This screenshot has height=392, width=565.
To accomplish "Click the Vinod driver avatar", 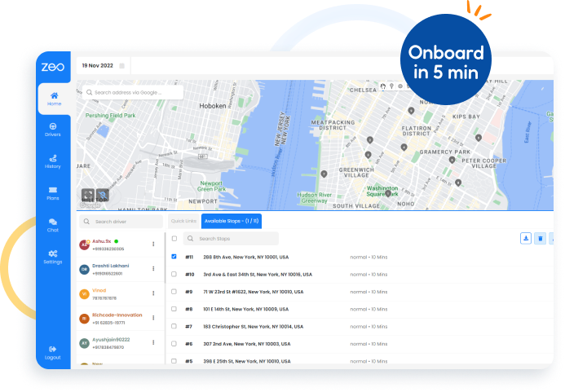I will pos(84,293).
